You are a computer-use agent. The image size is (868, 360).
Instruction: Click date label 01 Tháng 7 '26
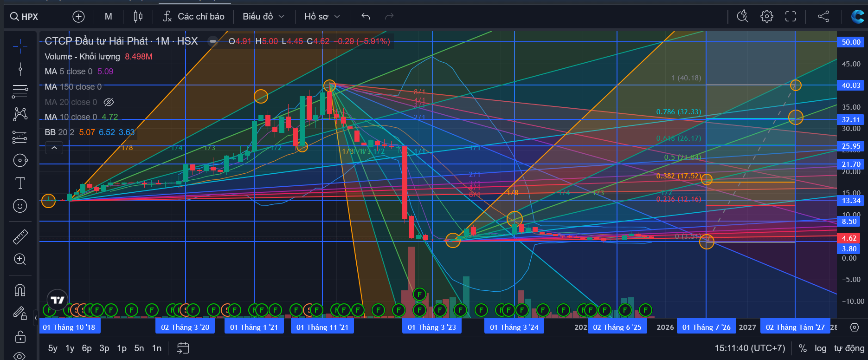[706, 327]
